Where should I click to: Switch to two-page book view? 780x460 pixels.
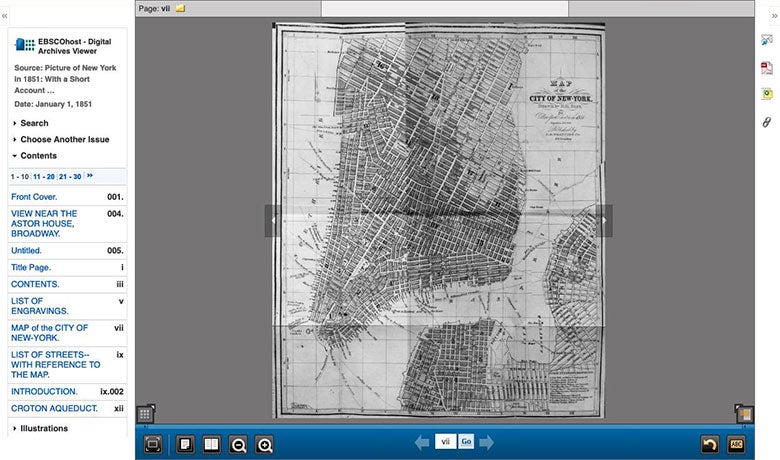point(211,444)
